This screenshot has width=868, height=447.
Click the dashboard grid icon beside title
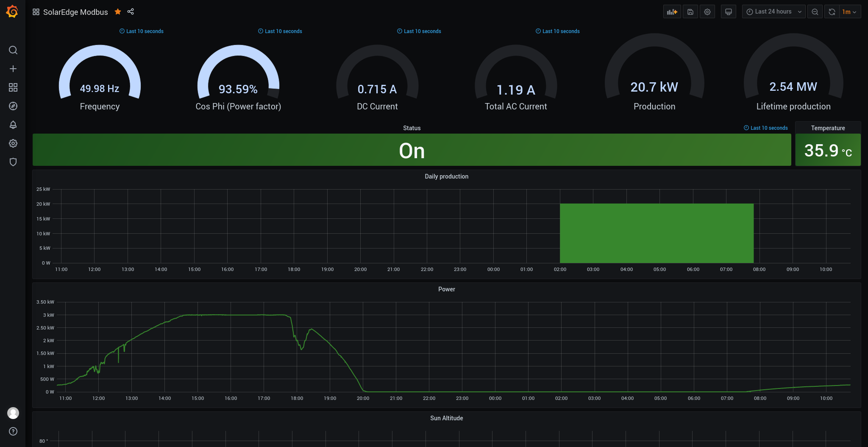[36, 12]
